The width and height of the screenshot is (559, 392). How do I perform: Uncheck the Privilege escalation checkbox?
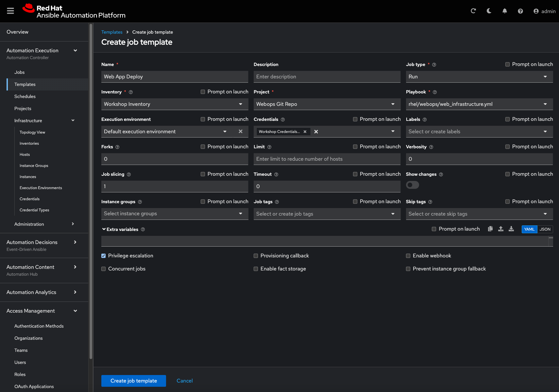pyautogui.click(x=104, y=256)
